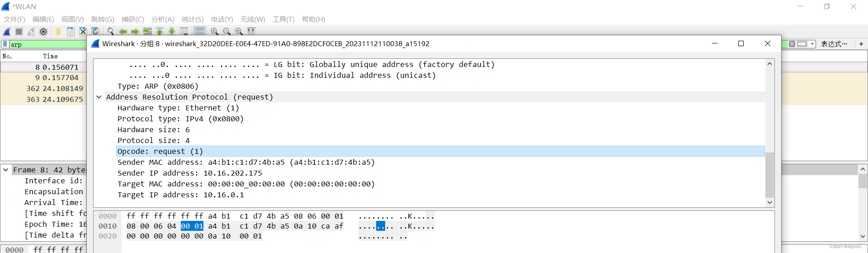868x253 pixels.
Task: Stop the running packet capture
Action: pyautogui.click(x=19, y=32)
